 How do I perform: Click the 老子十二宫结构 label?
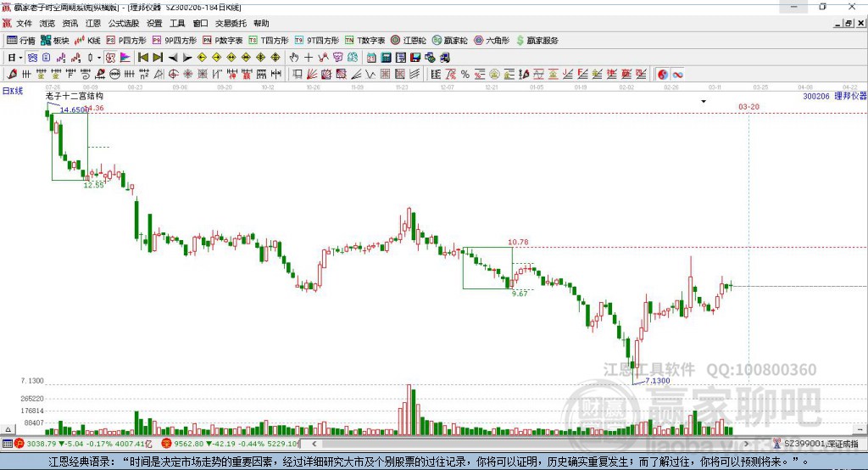[75, 96]
